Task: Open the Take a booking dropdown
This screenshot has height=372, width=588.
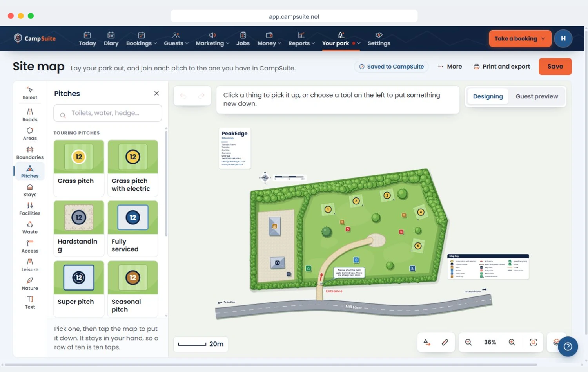Action: click(520, 38)
